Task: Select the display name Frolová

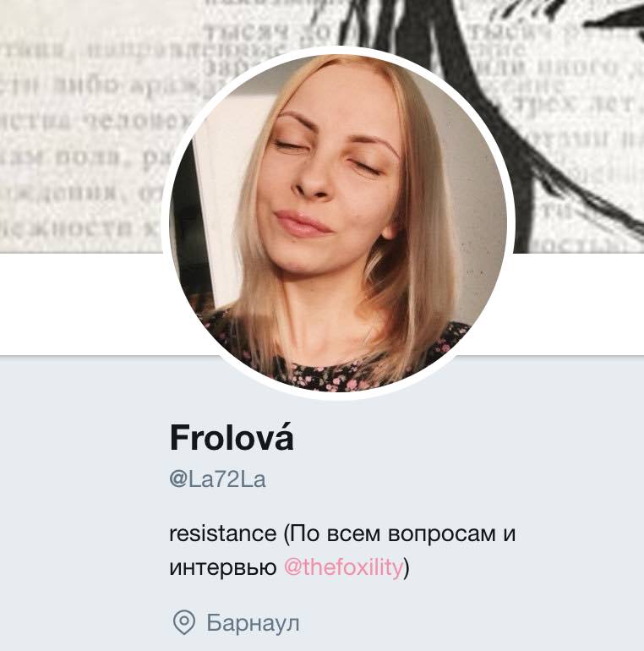Action: pos(232,437)
